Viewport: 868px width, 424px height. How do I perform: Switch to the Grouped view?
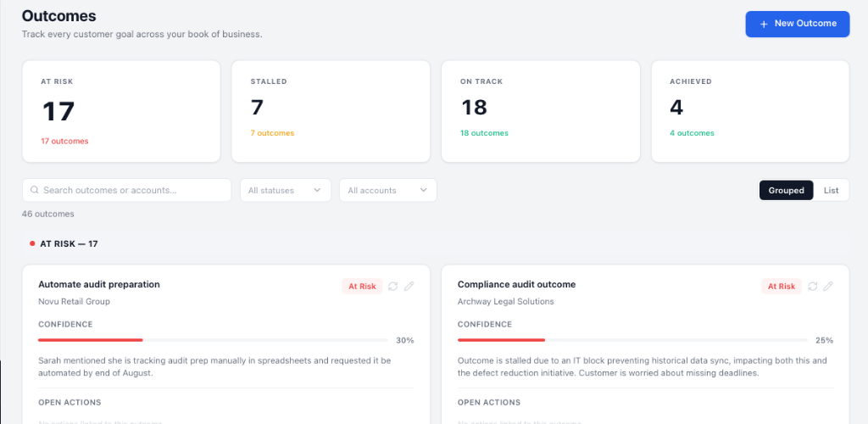(786, 191)
